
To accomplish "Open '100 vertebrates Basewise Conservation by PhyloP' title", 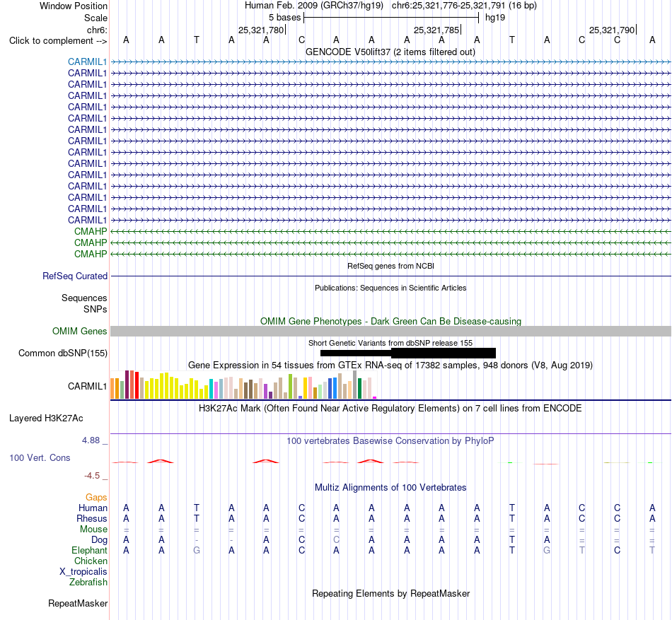I will click(x=390, y=441).
